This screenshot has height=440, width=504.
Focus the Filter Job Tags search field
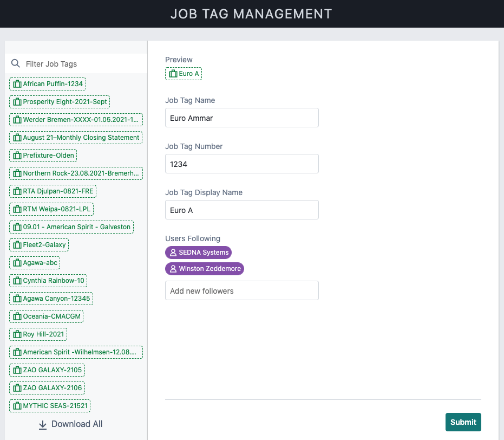point(76,64)
